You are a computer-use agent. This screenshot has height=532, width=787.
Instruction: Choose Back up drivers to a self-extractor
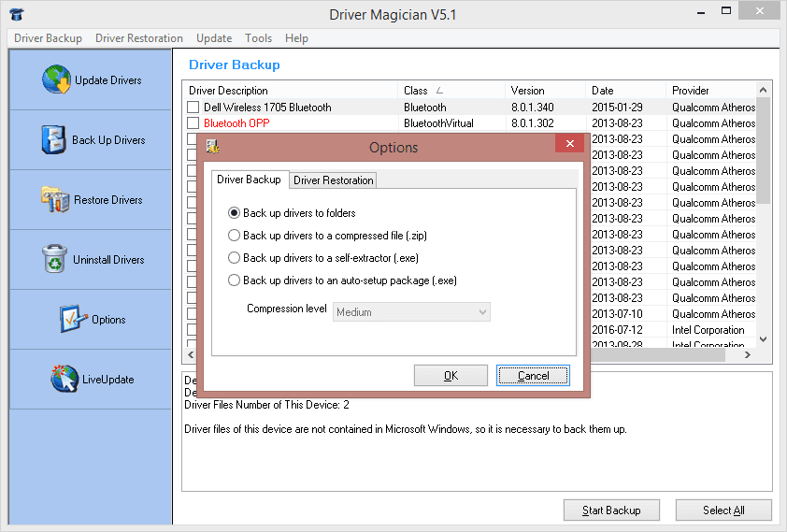coord(235,258)
